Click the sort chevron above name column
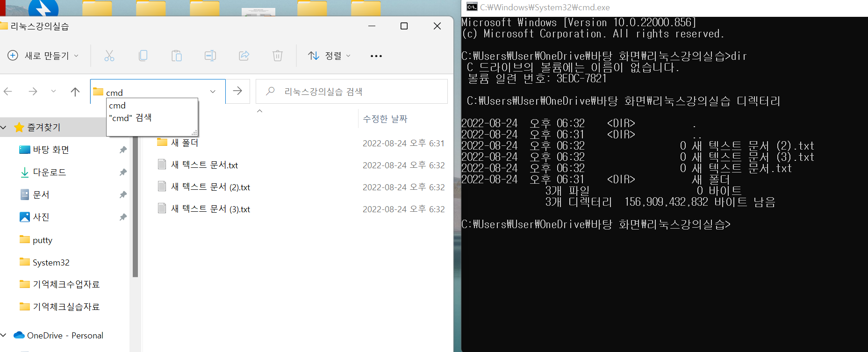The image size is (868, 352). coord(260,111)
